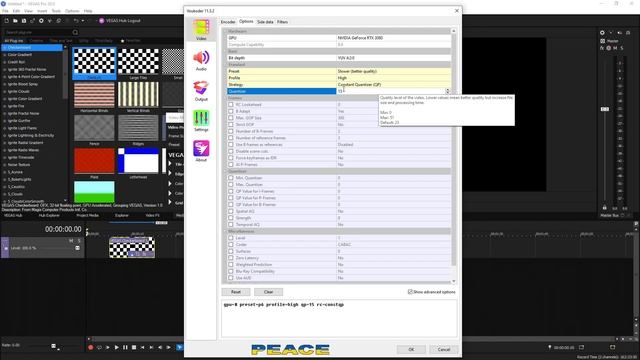Click Cancel in the Voukoder dialog
The image size is (640, 360).
click(x=443, y=349)
